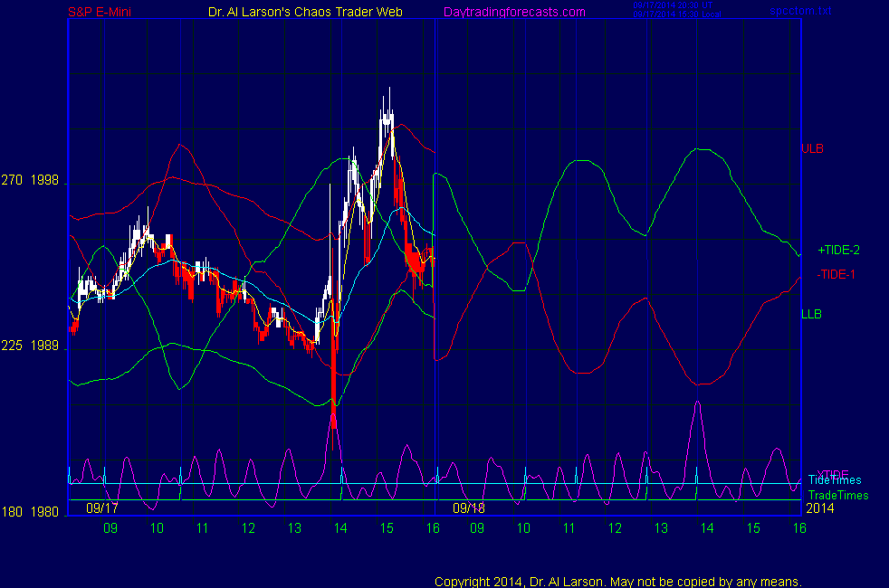Image resolution: width=889 pixels, height=588 pixels.
Task: Select the green "LLB" band label
Action: click(x=811, y=314)
